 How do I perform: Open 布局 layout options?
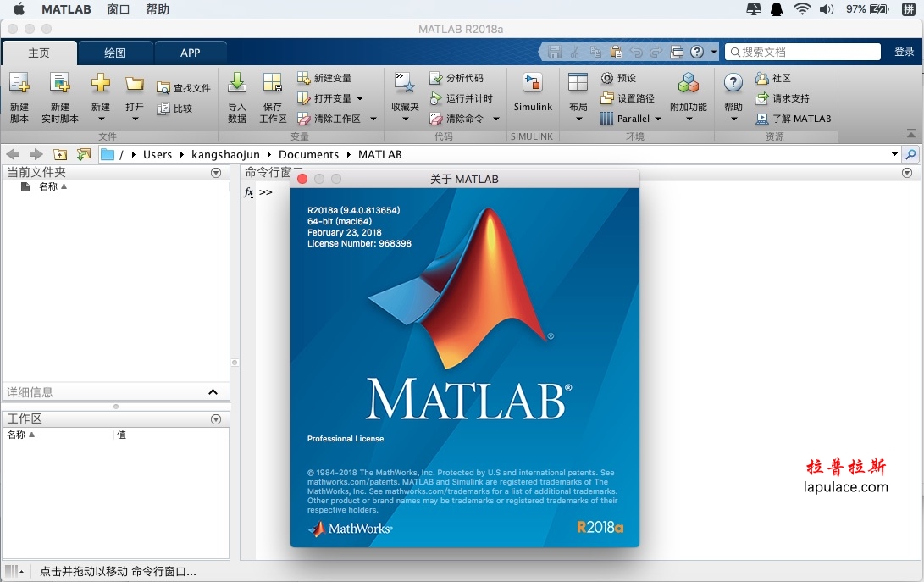pos(578,97)
